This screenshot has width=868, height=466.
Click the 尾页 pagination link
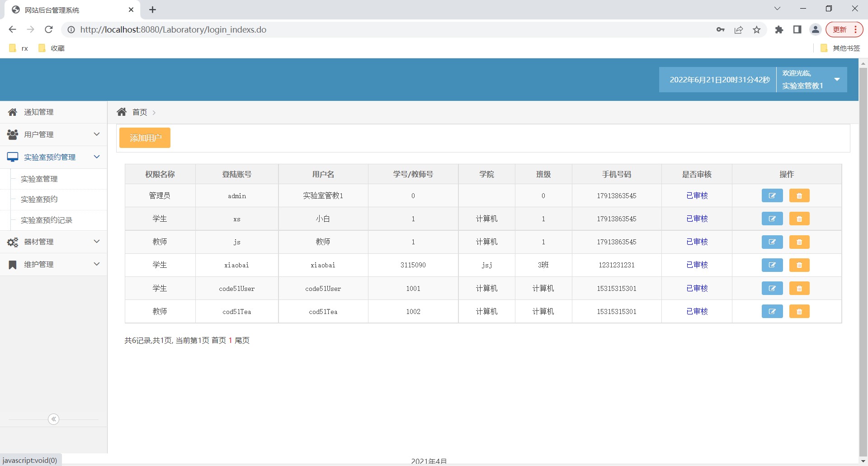pos(241,340)
